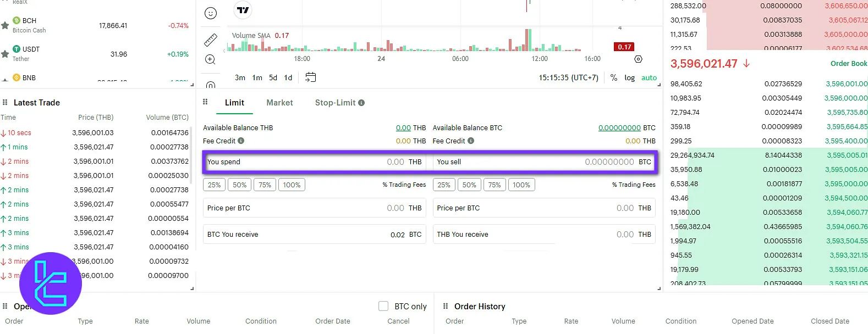The height and width of the screenshot is (334, 868).
Task: Favorite BCH with its star icon
Action: click(5, 25)
